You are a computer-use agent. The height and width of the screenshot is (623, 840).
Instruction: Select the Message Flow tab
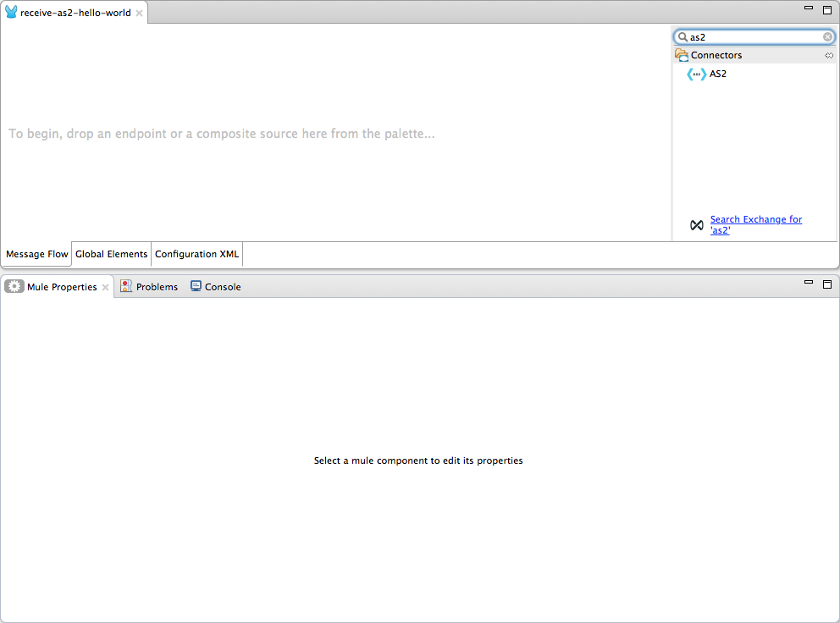36,254
